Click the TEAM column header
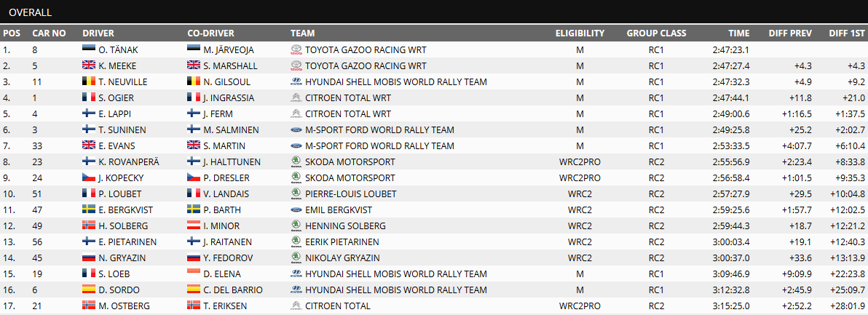 (301, 33)
